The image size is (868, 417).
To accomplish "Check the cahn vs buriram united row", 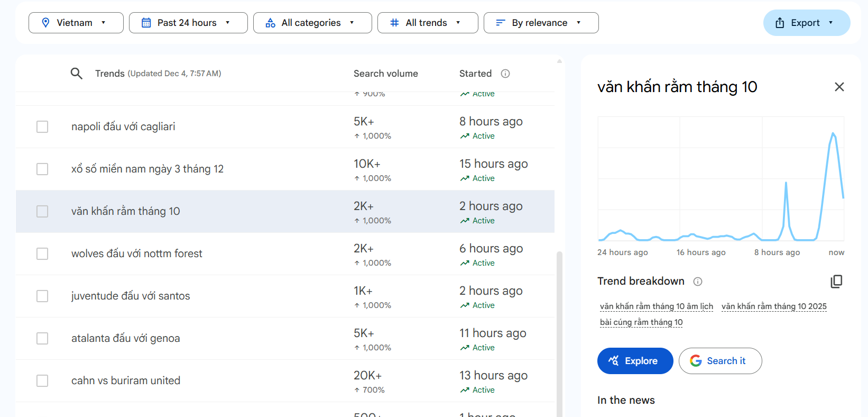I will coord(42,381).
